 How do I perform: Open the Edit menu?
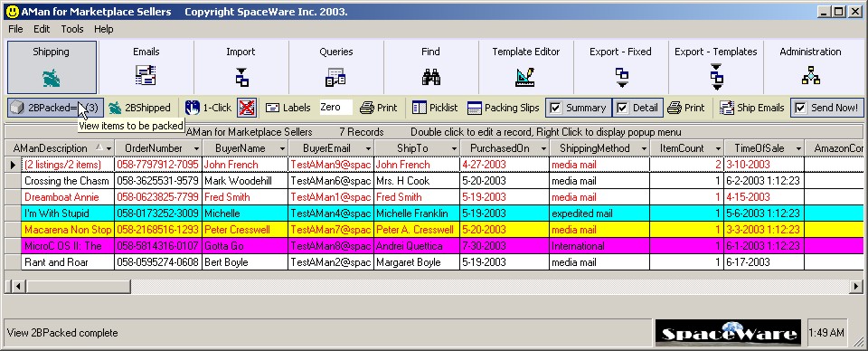coord(42,29)
